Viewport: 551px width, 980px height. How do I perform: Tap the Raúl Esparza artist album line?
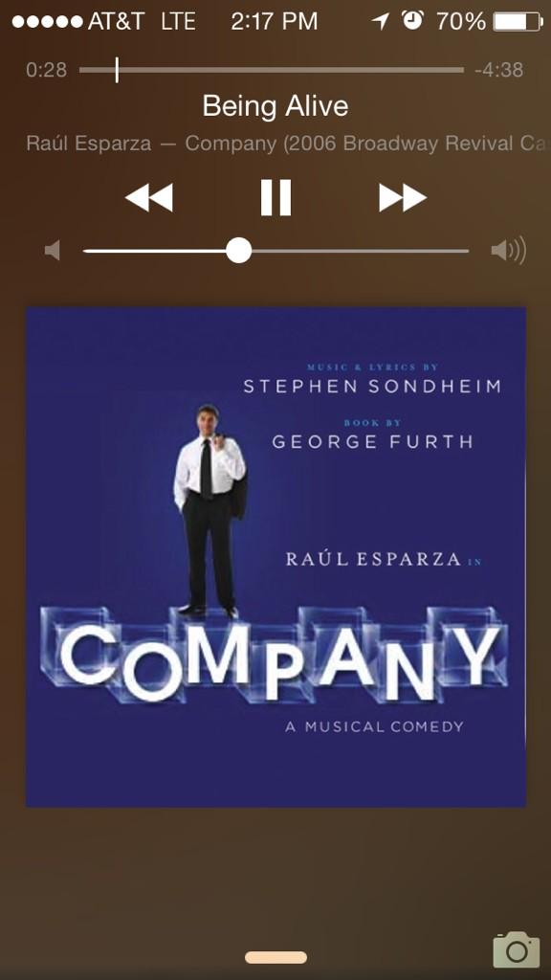tap(288, 144)
